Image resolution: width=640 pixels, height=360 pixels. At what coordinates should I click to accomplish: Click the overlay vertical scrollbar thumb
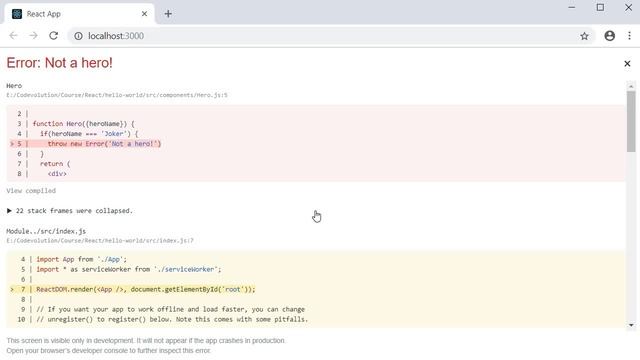pyautogui.click(x=631, y=121)
